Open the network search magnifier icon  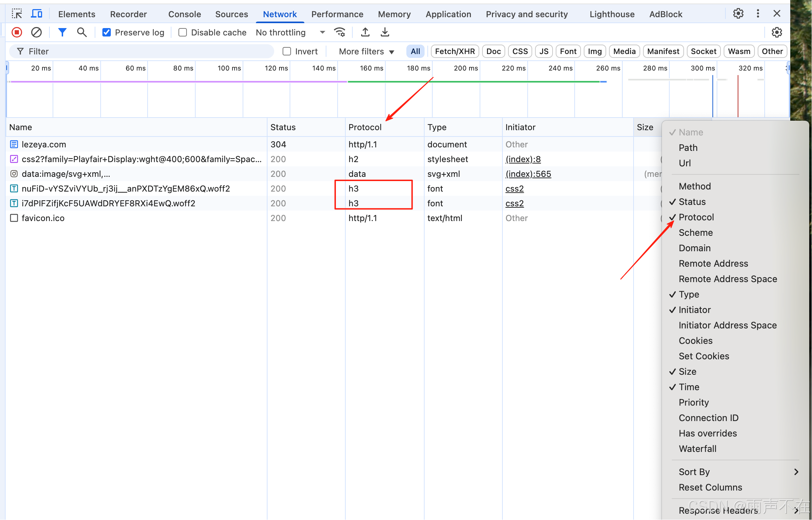pyautogui.click(x=82, y=32)
